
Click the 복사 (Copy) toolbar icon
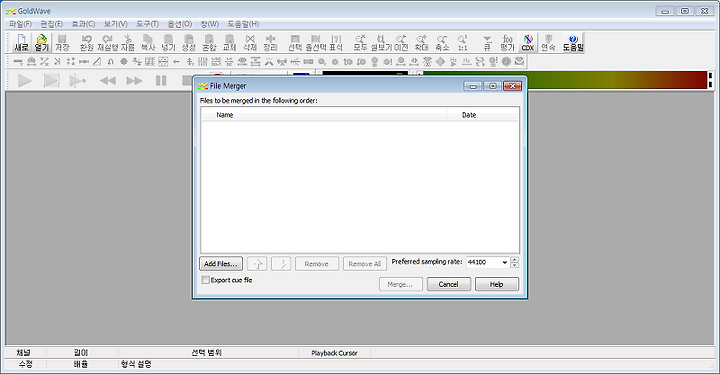coord(148,43)
